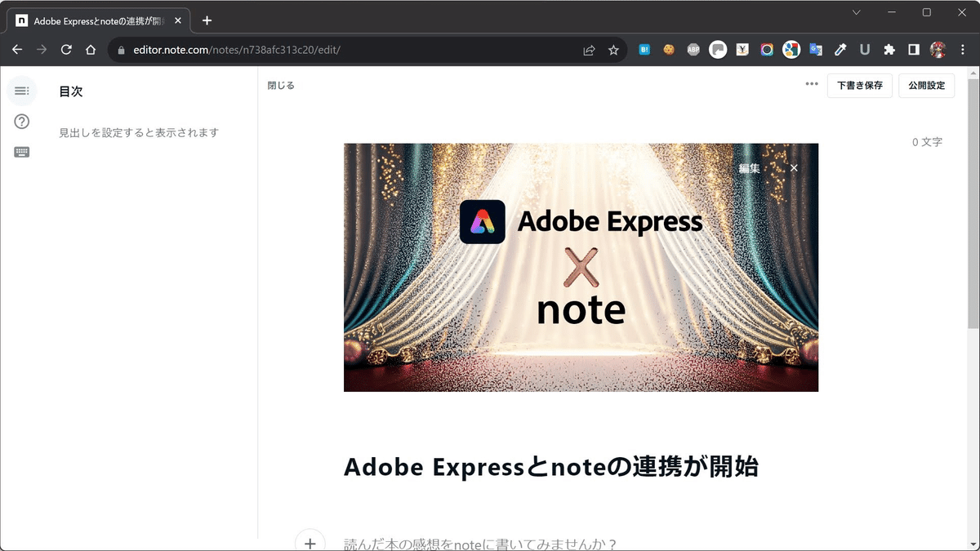
Task: Click the 0 文字 character count
Action: coord(927,142)
